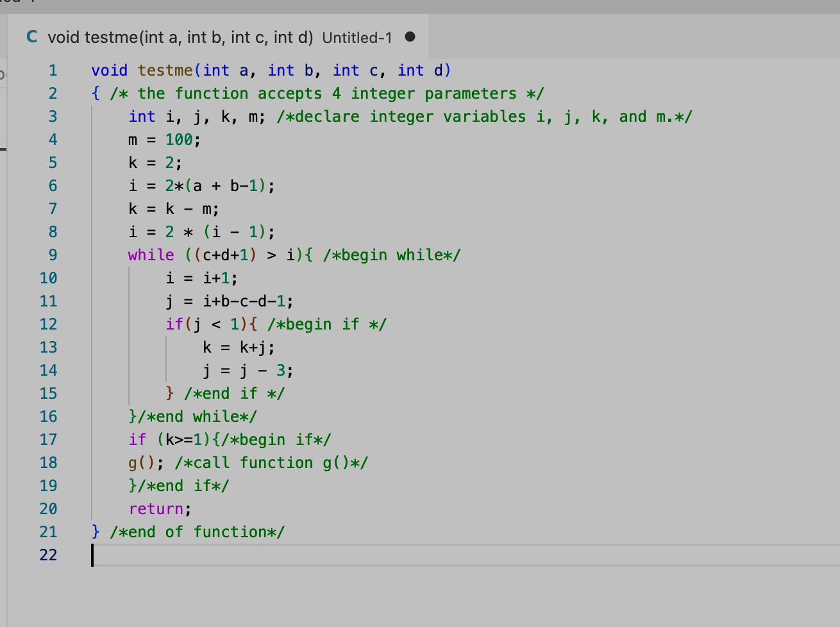Click the blinking cursor position on line 22

[93, 555]
